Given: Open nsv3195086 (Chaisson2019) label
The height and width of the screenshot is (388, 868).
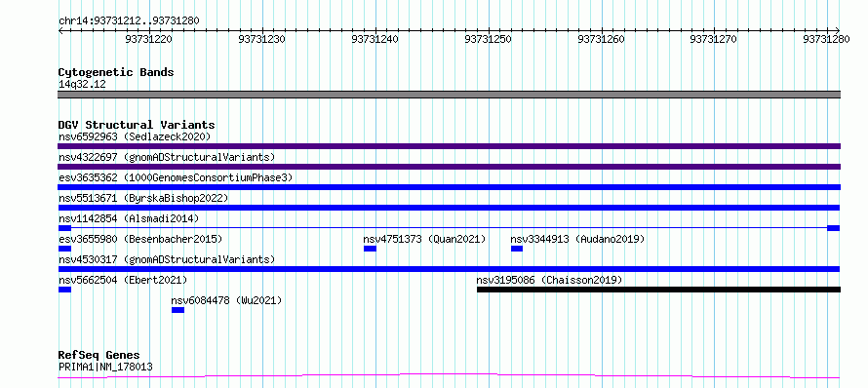Looking at the screenshot, I should pos(549,280).
